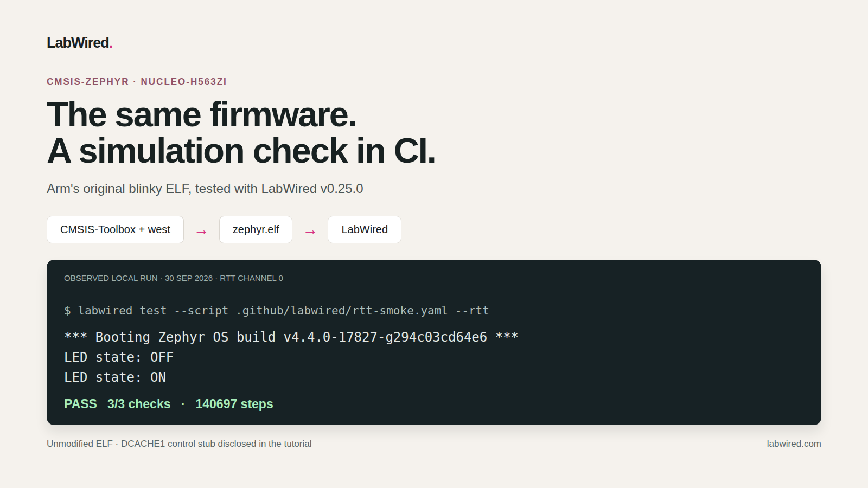Click the labwired test command line
The image size is (868, 488).
(277, 311)
